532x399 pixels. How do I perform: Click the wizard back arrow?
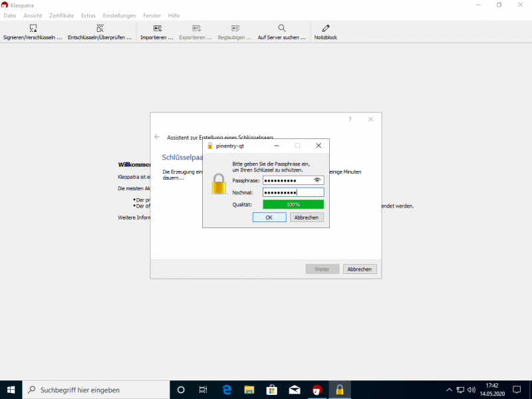157,137
